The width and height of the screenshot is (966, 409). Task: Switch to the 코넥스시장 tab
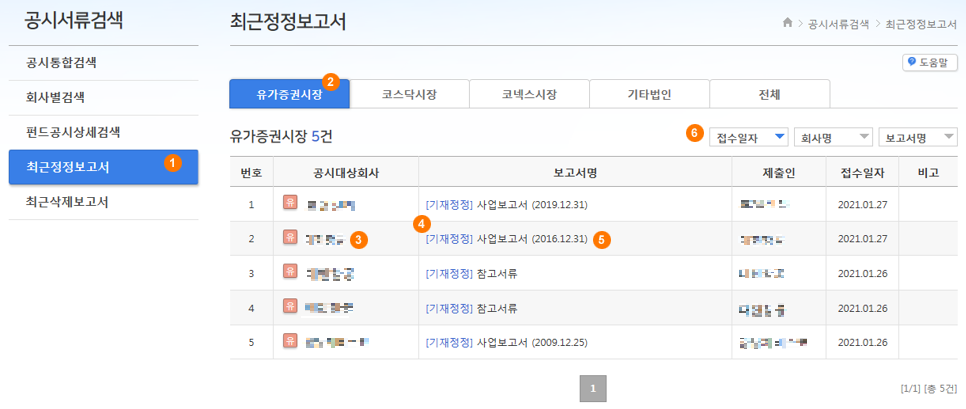pos(529,94)
